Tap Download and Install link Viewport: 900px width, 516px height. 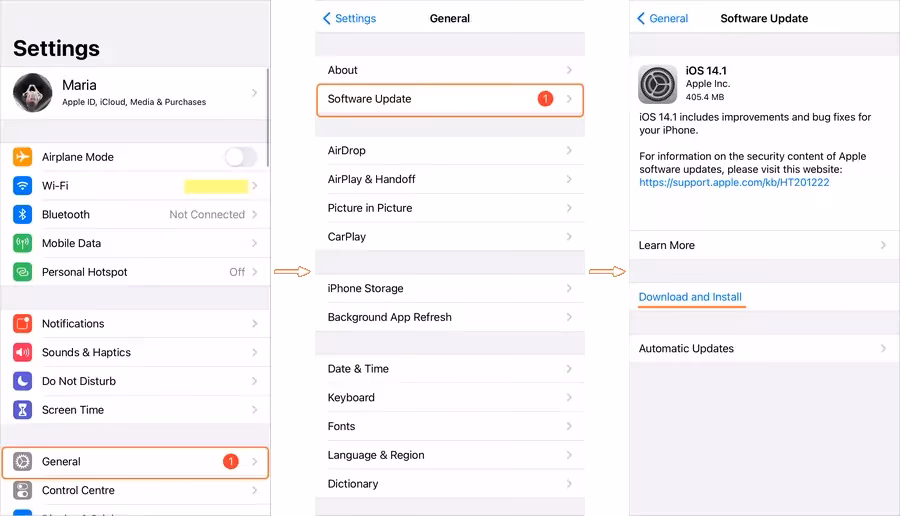[690, 297]
